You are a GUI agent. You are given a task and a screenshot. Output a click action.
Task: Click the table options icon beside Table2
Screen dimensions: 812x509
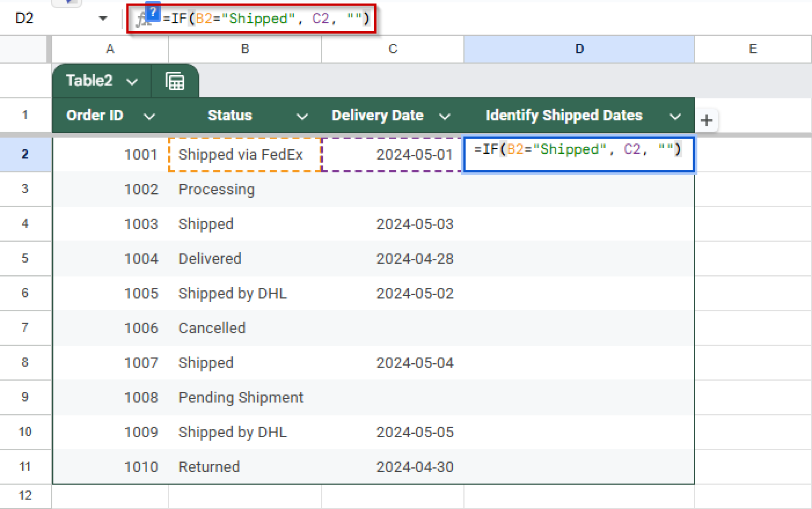(x=175, y=81)
